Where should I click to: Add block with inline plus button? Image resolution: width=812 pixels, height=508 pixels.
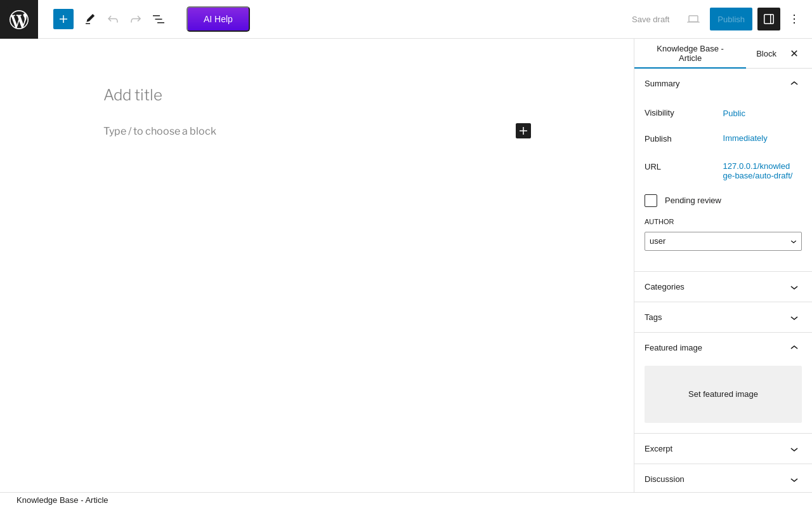click(523, 131)
